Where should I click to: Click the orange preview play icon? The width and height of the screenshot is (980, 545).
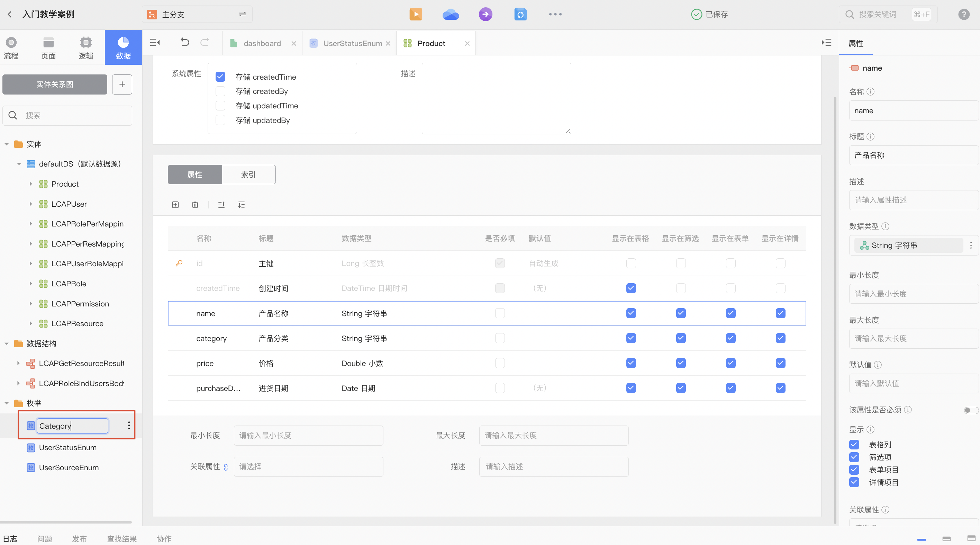click(x=416, y=15)
